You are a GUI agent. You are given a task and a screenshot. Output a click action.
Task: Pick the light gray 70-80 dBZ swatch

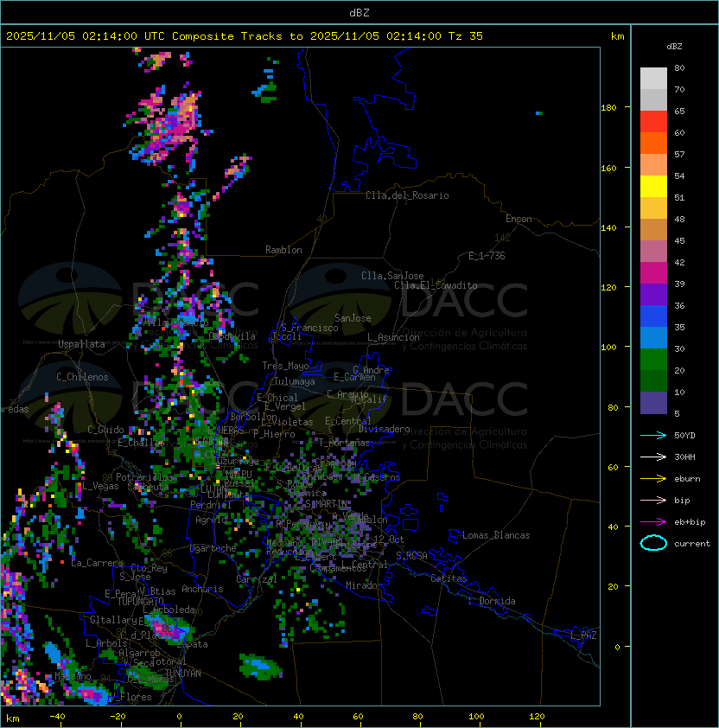(653, 79)
